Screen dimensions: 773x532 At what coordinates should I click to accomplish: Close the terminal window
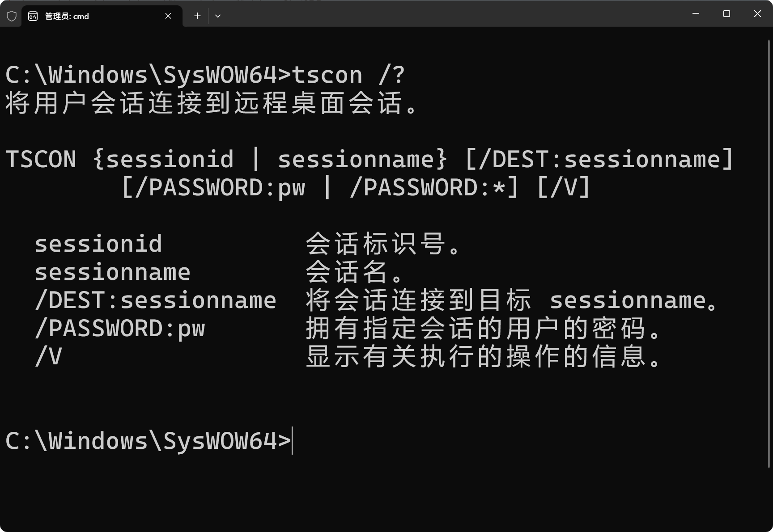pos(757,14)
